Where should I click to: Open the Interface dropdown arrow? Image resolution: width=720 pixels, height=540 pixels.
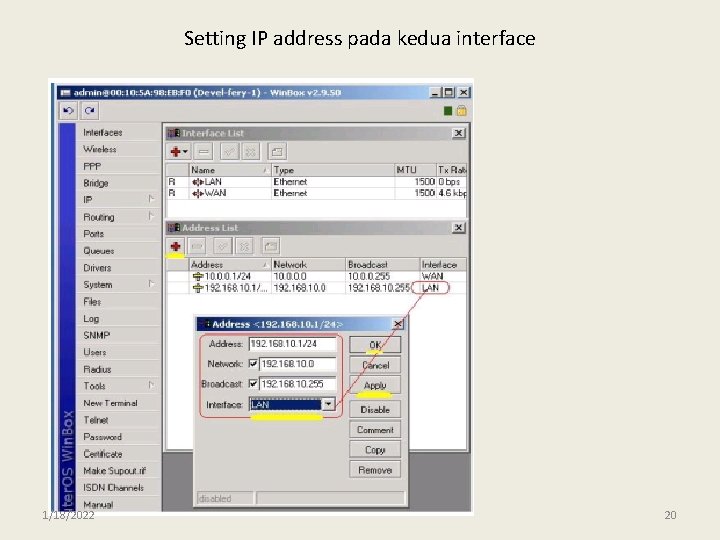(328, 404)
